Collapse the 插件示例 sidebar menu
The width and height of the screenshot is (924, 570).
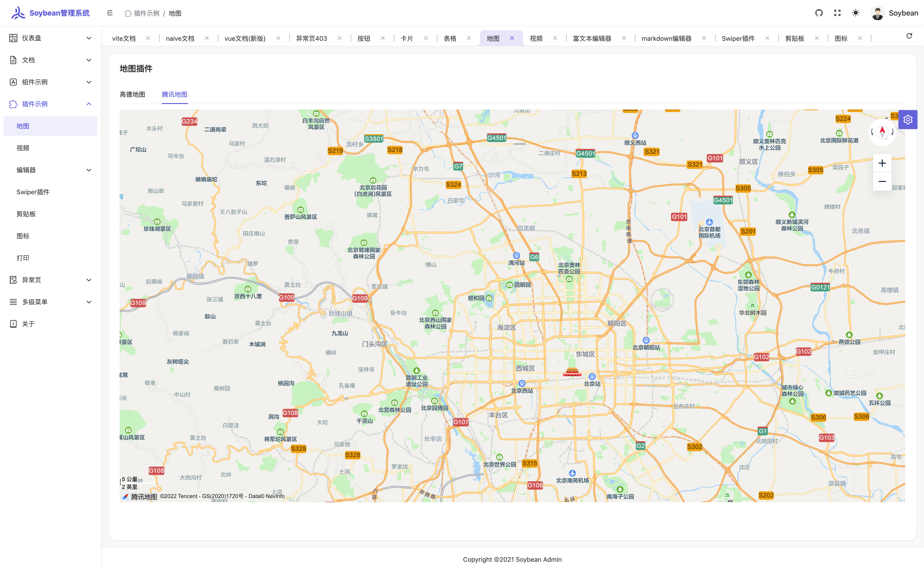click(50, 104)
